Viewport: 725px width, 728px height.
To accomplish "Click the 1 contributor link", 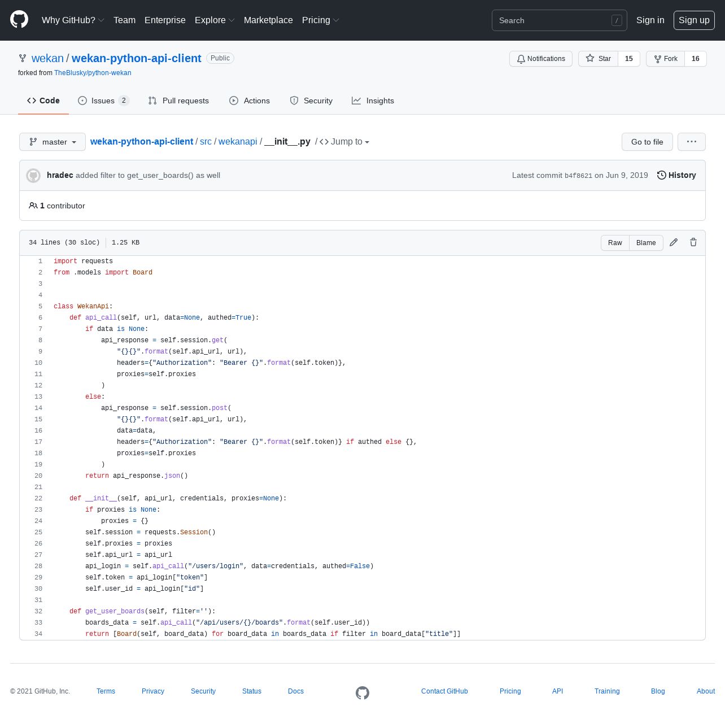I will tap(57, 206).
